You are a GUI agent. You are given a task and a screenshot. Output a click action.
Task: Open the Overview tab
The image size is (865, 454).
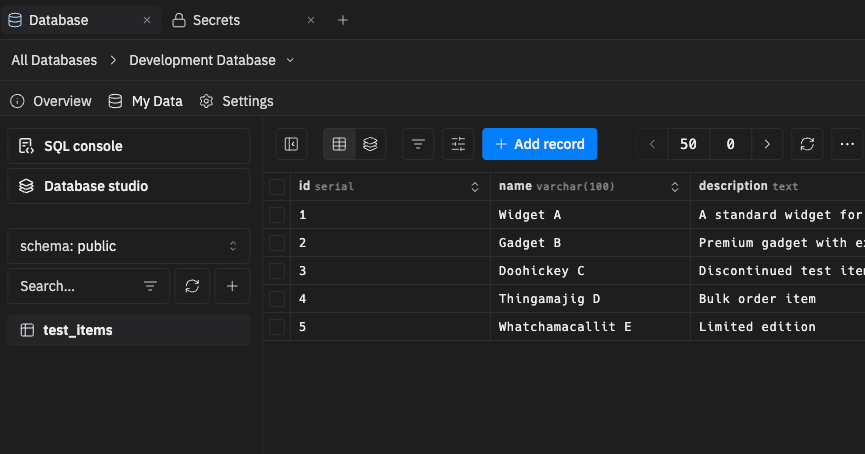(x=51, y=101)
